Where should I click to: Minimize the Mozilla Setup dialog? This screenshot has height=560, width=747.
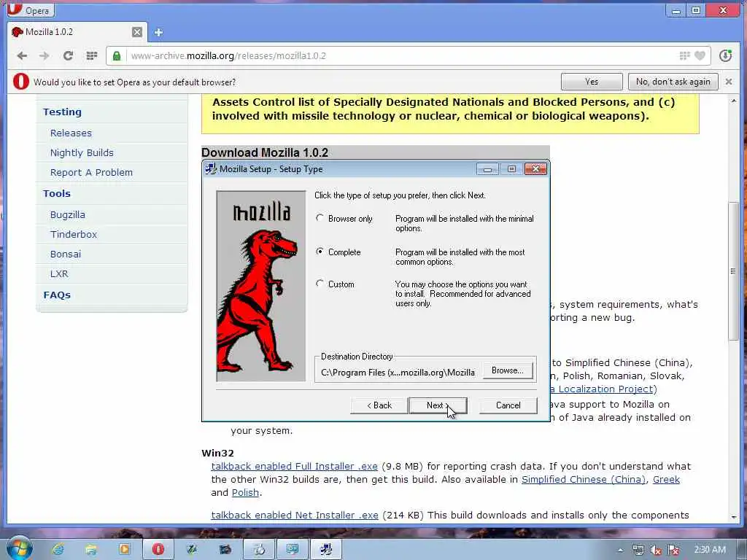click(x=487, y=169)
